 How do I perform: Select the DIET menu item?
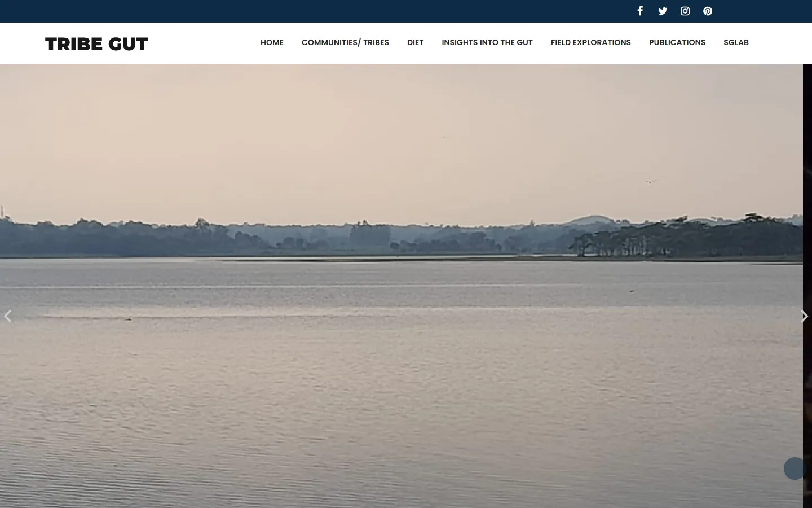(x=415, y=42)
